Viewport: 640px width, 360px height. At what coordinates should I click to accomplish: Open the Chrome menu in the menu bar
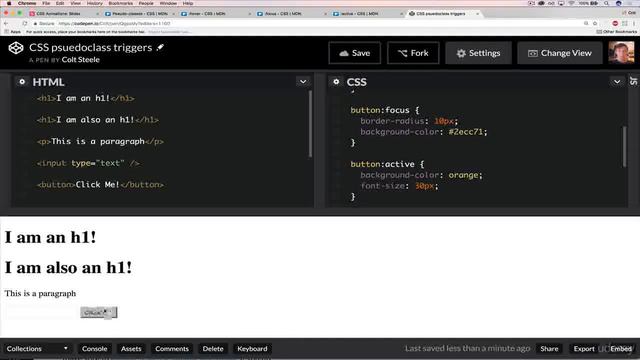[x=27, y=3]
